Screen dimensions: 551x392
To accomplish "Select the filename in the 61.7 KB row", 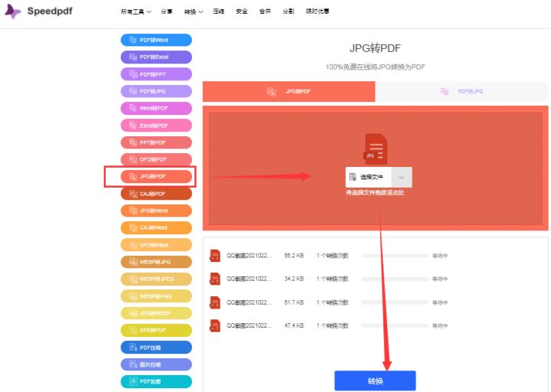I will click(249, 302).
